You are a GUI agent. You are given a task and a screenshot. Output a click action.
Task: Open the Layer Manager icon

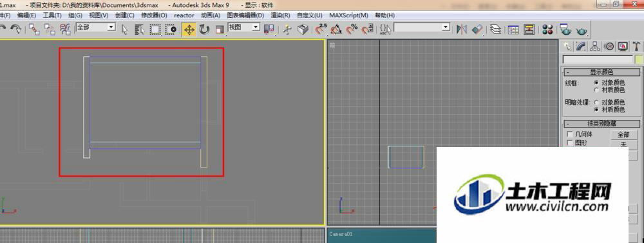pos(496,29)
